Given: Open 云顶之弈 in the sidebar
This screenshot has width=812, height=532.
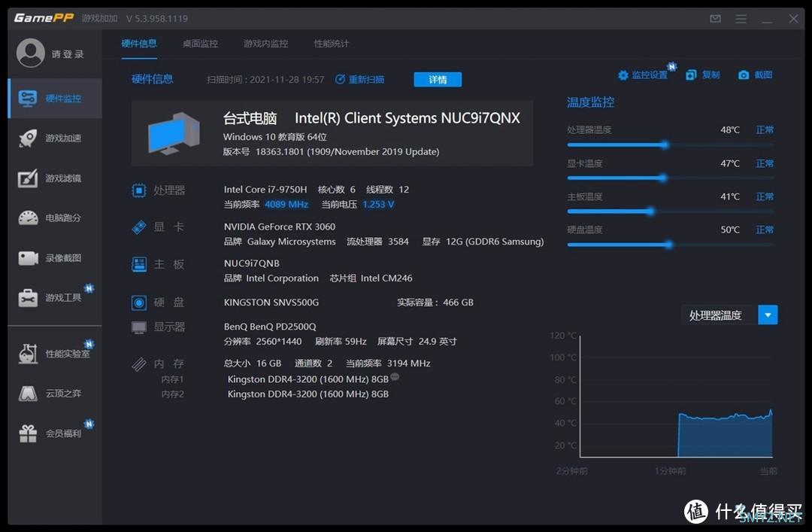Looking at the screenshot, I should point(56,394).
